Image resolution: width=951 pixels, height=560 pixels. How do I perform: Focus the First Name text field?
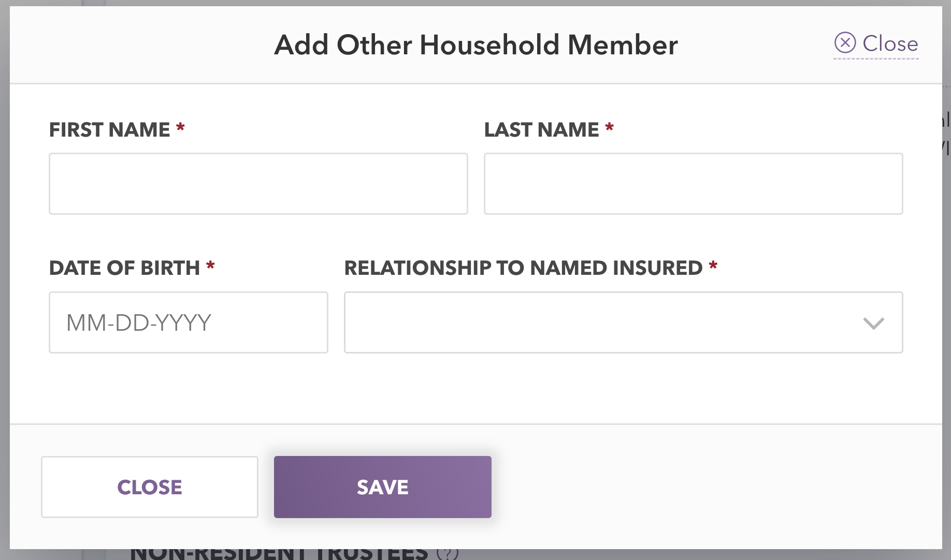pyautogui.click(x=258, y=184)
